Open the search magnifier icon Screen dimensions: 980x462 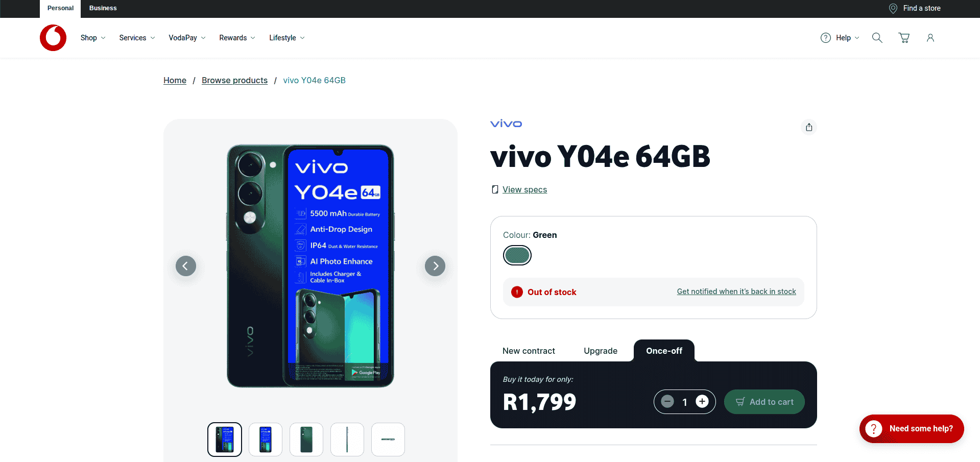pyautogui.click(x=877, y=38)
